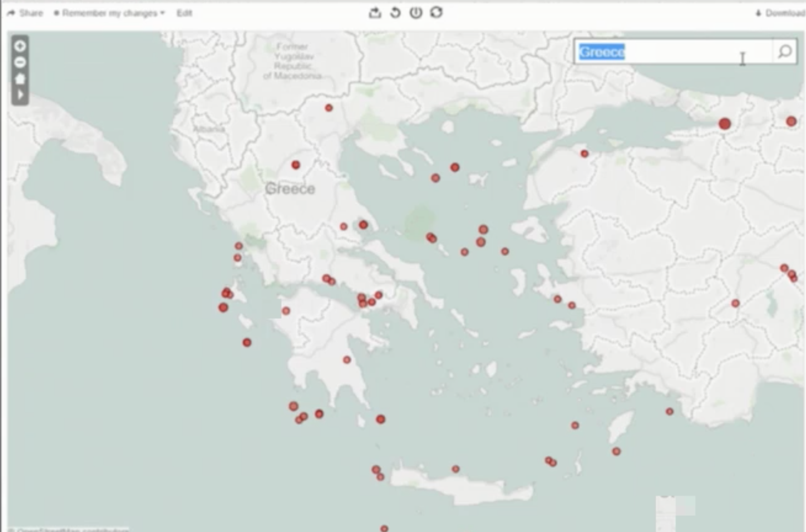The width and height of the screenshot is (806, 532).
Task: Refresh the visualization data
Action: pyautogui.click(x=436, y=13)
